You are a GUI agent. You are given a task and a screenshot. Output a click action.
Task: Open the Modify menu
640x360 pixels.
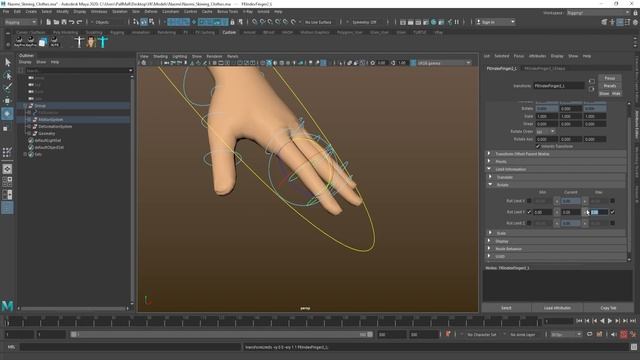click(62, 11)
